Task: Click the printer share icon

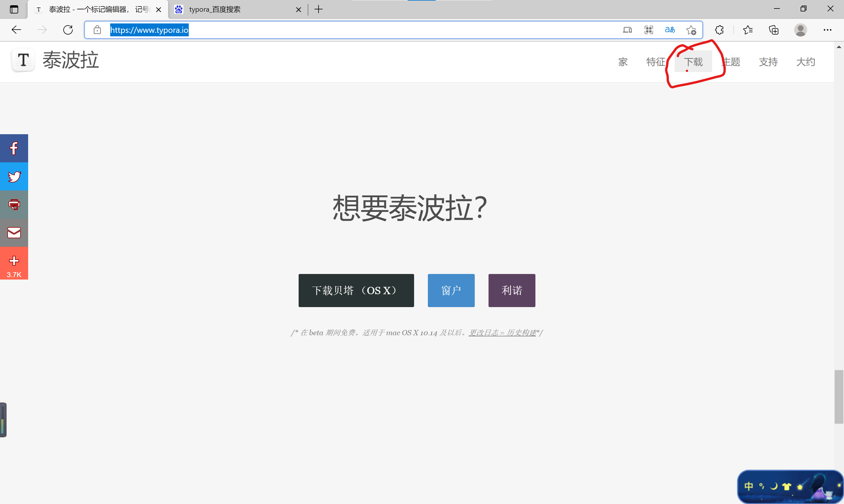Action: pyautogui.click(x=14, y=205)
